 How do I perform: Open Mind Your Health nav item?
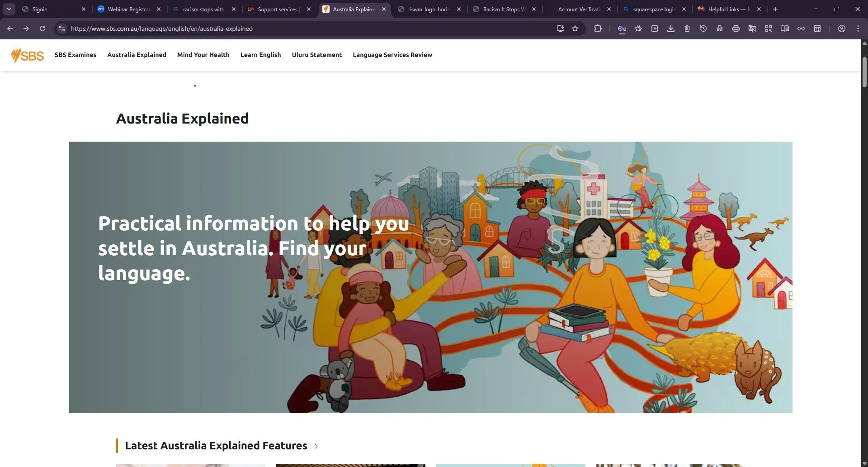click(x=203, y=55)
